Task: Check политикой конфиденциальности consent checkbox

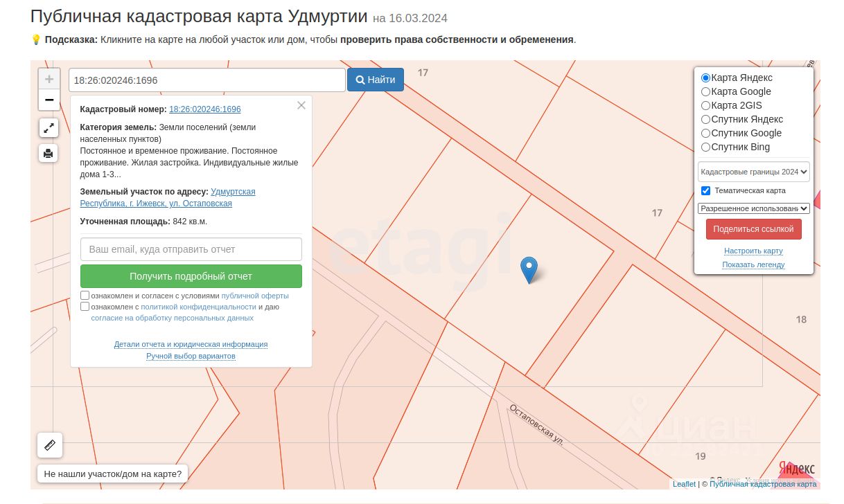Action: 85,307
